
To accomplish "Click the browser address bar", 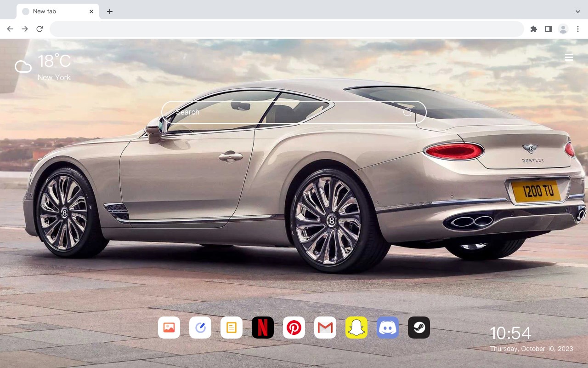I will pos(287,29).
